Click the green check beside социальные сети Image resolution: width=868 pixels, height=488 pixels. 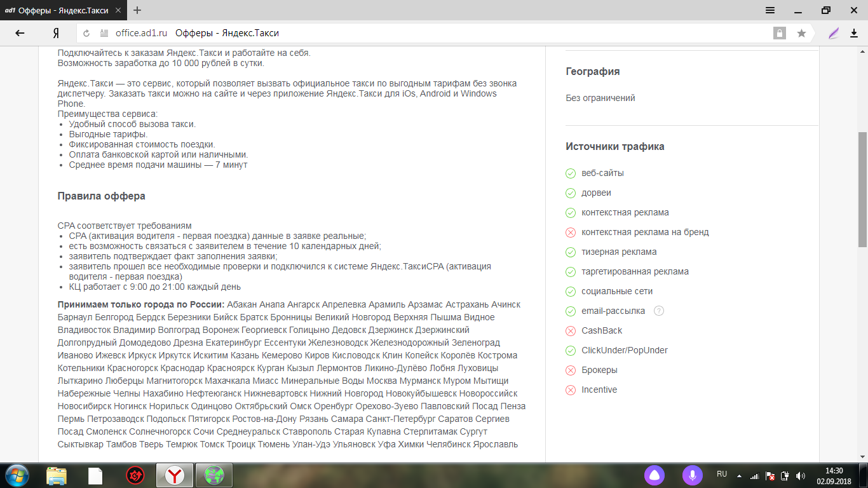(x=570, y=292)
